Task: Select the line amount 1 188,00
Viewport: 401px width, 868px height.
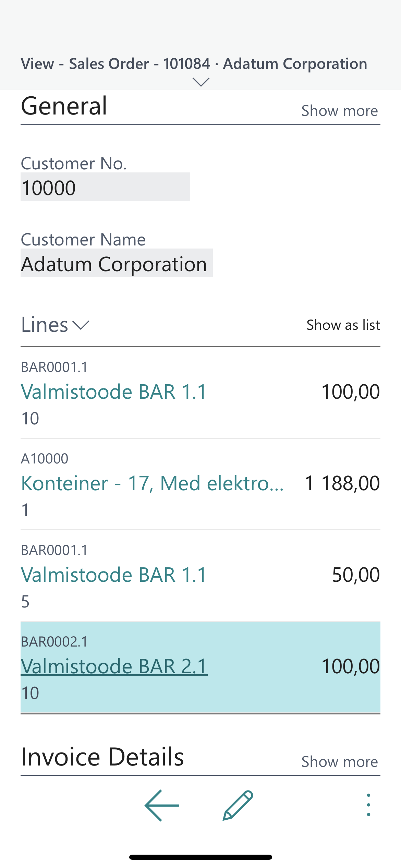Action: point(342,483)
